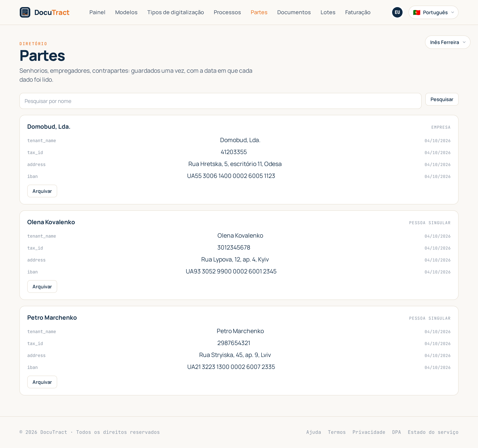Viewport: 478px width, 448px height.
Task: Go to the Painel tab
Action: pyautogui.click(x=97, y=12)
